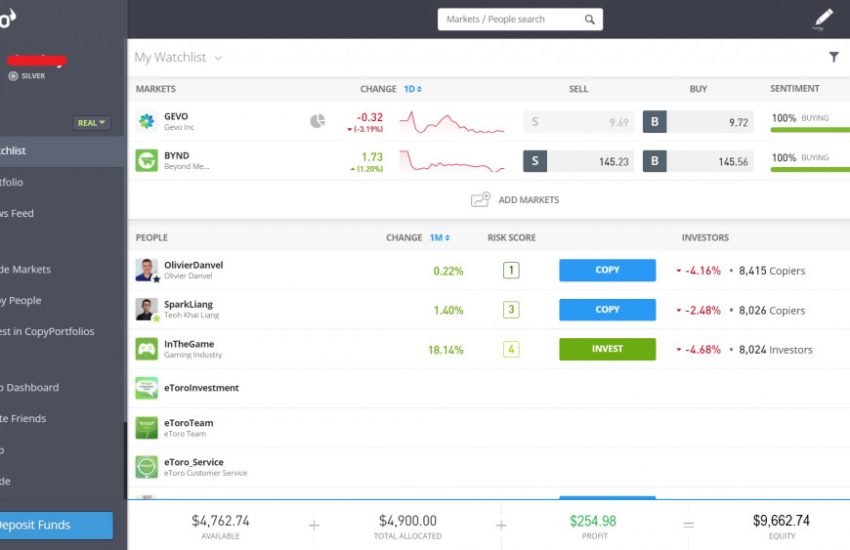Open the SparkLiang name link
This screenshot has height=550, width=850.
(x=188, y=305)
